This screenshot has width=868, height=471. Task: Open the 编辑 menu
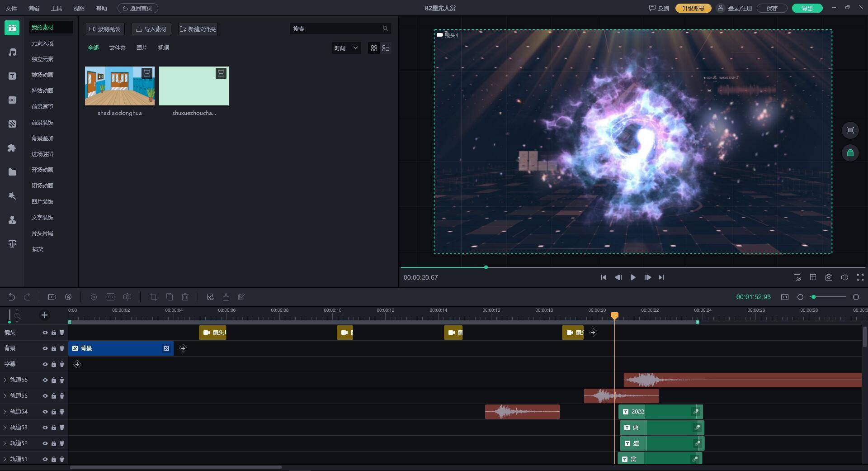click(x=34, y=8)
